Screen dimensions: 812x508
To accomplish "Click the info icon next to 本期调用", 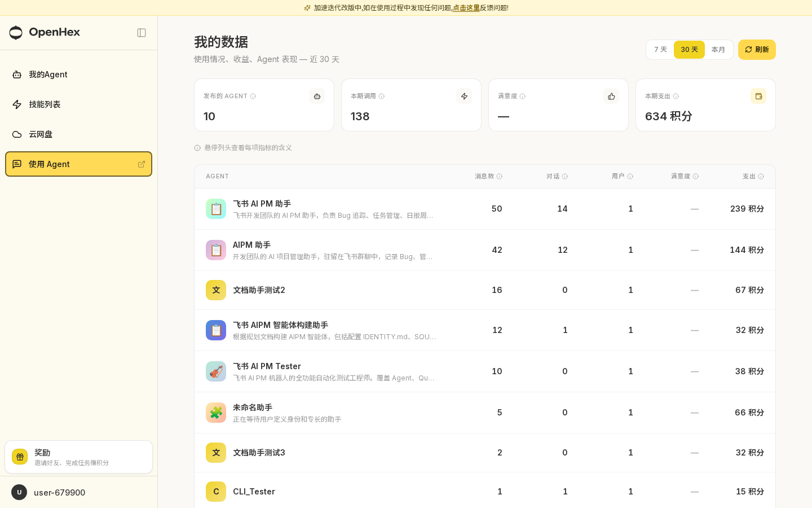I will 382,97.
